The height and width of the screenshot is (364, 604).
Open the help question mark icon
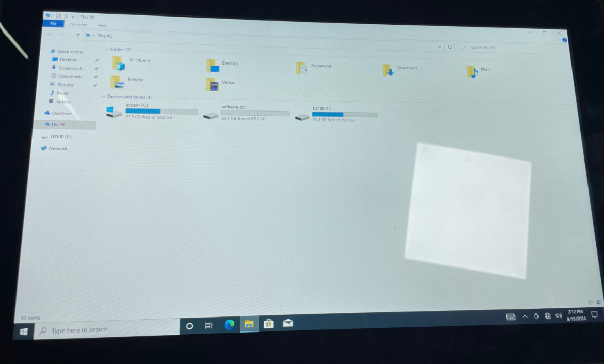[x=564, y=40]
